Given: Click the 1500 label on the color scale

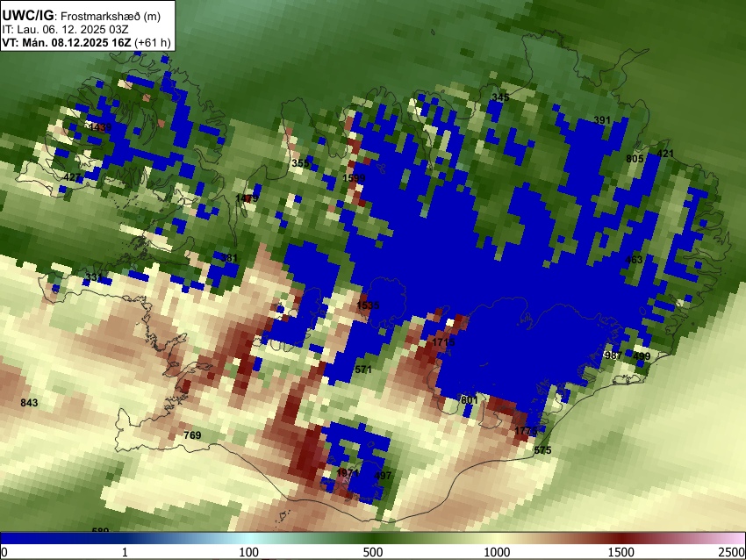Looking at the screenshot, I should [x=621, y=552].
